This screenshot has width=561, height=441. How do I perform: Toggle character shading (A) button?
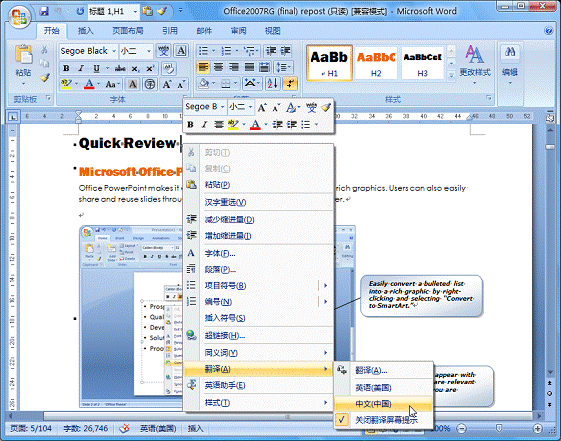133,84
